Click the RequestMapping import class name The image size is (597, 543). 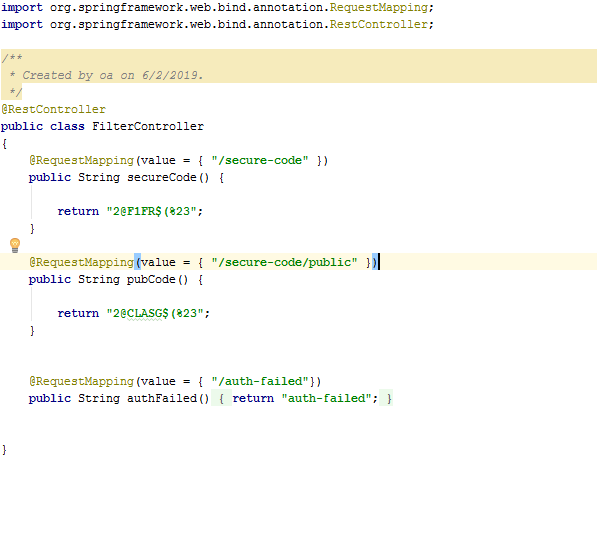click(379, 8)
